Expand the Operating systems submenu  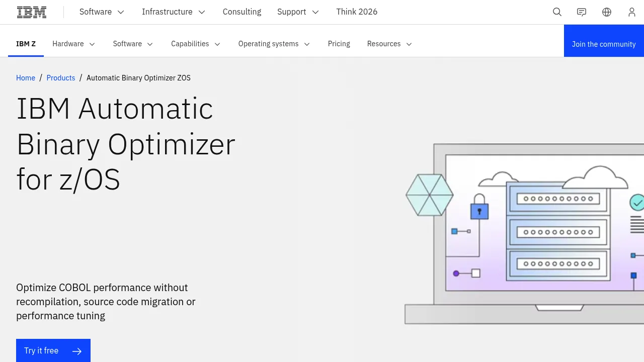(274, 44)
